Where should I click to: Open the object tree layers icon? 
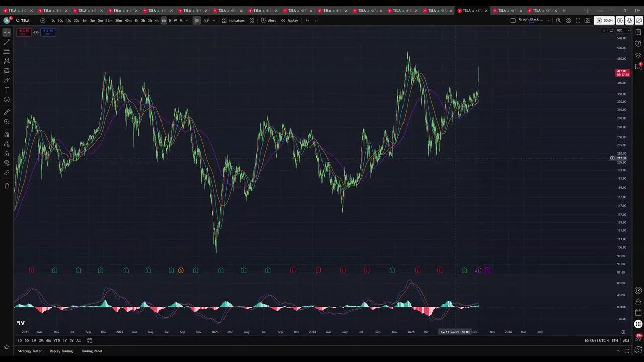click(638, 55)
